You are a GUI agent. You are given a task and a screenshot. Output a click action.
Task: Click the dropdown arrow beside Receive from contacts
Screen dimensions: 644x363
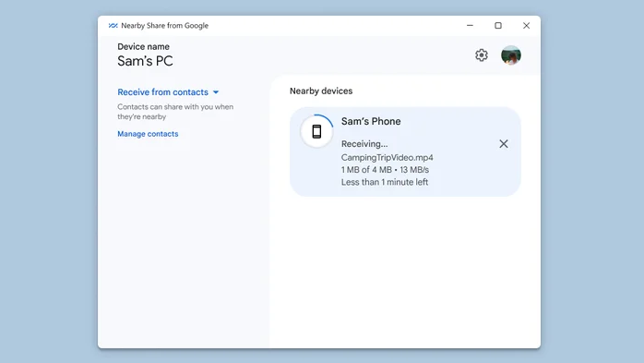pos(216,92)
